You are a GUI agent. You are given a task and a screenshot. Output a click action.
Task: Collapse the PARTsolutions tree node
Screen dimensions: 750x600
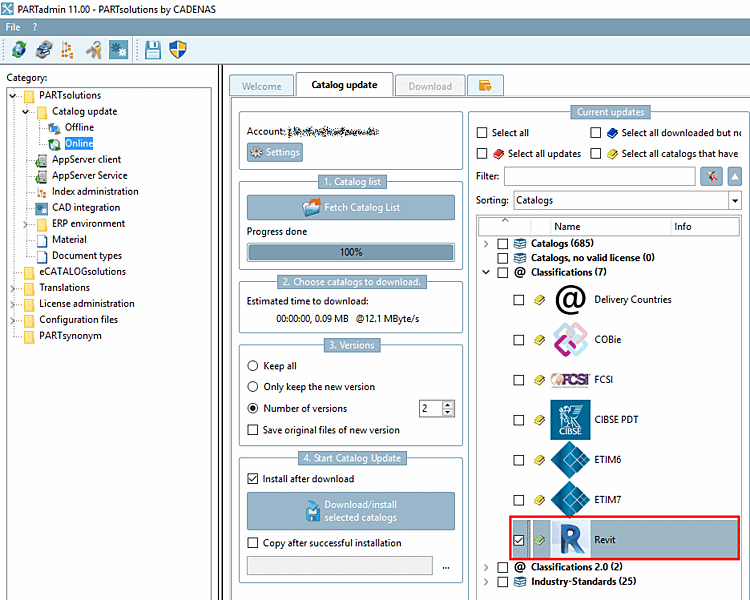(12, 96)
